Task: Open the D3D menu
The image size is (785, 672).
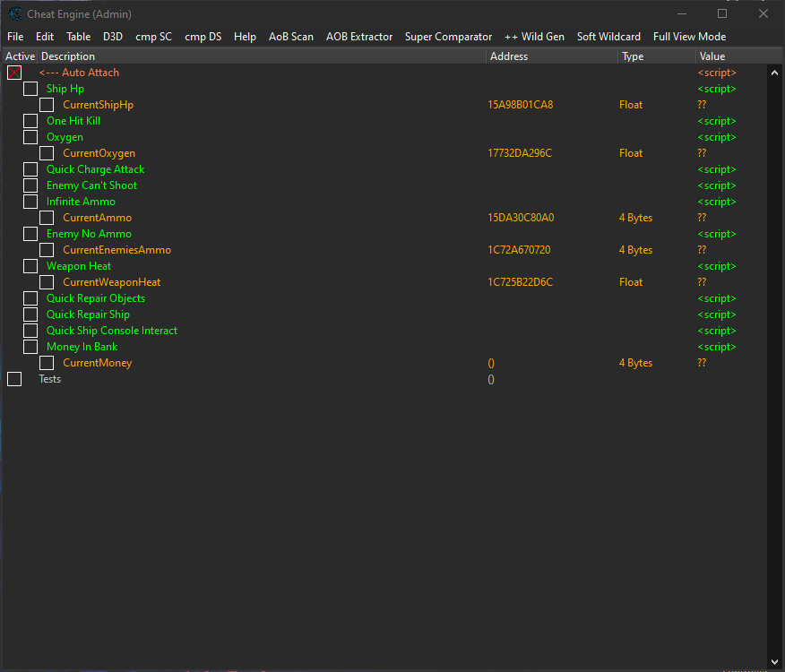Action: [113, 37]
